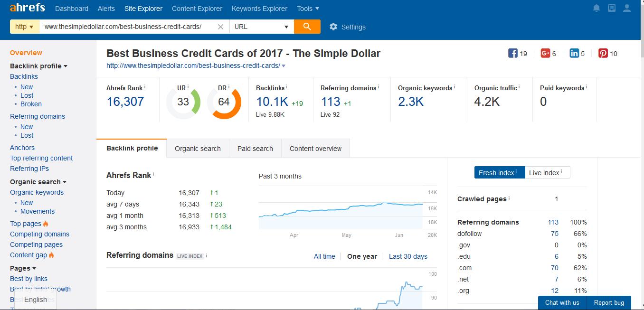Show info tooltip for Ahrefs Rank metric
Viewport: 644px width, 310px height.
pos(145,87)
